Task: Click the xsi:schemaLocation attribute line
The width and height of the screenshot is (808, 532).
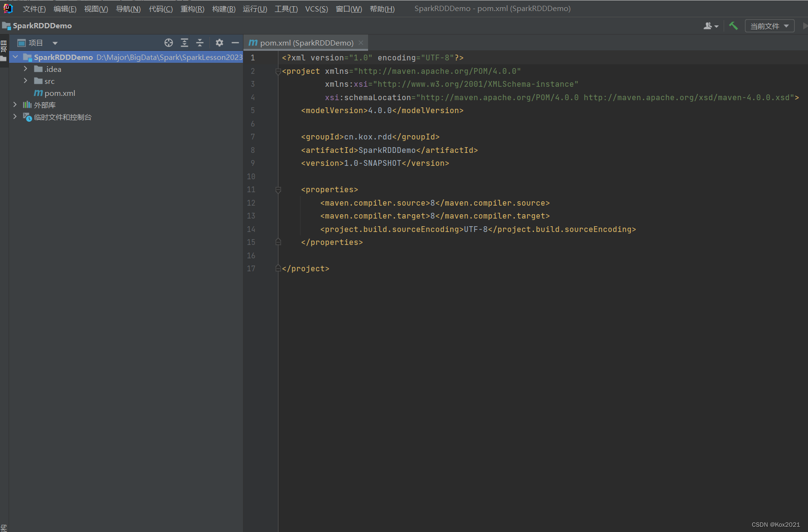Action: [562, 98]
